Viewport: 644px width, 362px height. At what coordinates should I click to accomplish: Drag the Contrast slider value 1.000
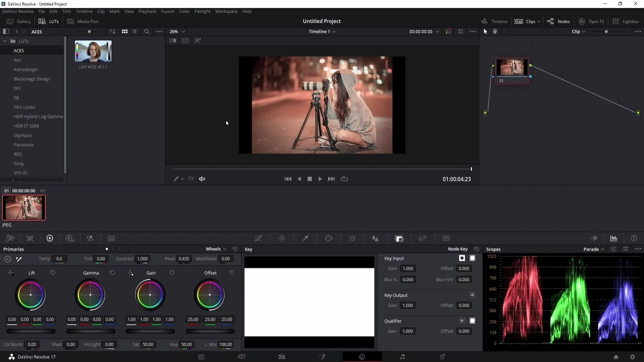pos(142,258)
